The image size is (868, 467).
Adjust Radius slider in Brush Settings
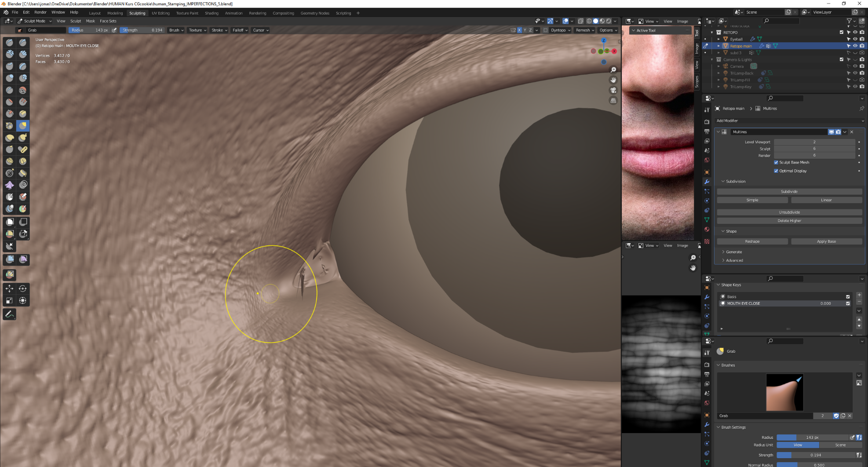point(813,438)
